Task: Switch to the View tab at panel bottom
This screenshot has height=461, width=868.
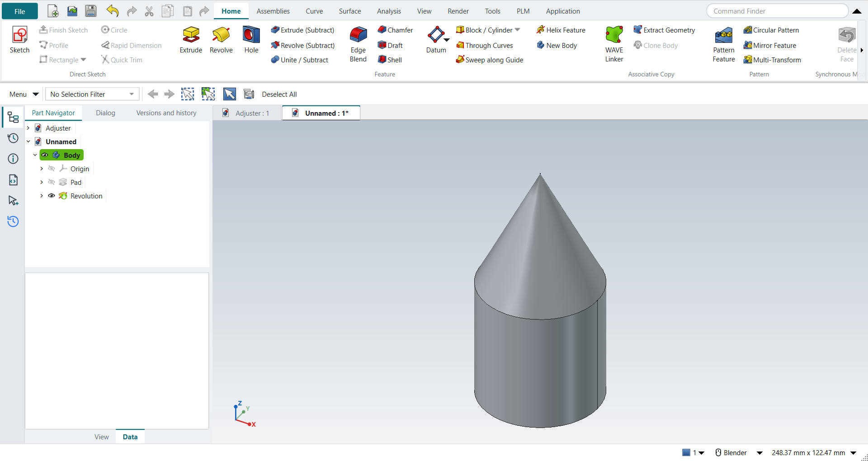Action: pyautogui.click(x=101, y=437)
